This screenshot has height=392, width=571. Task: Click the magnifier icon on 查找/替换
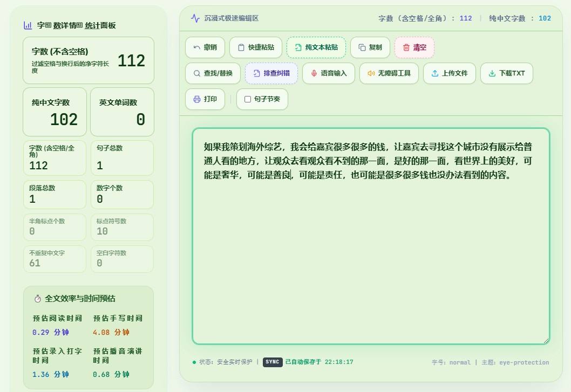coord(196,73)
